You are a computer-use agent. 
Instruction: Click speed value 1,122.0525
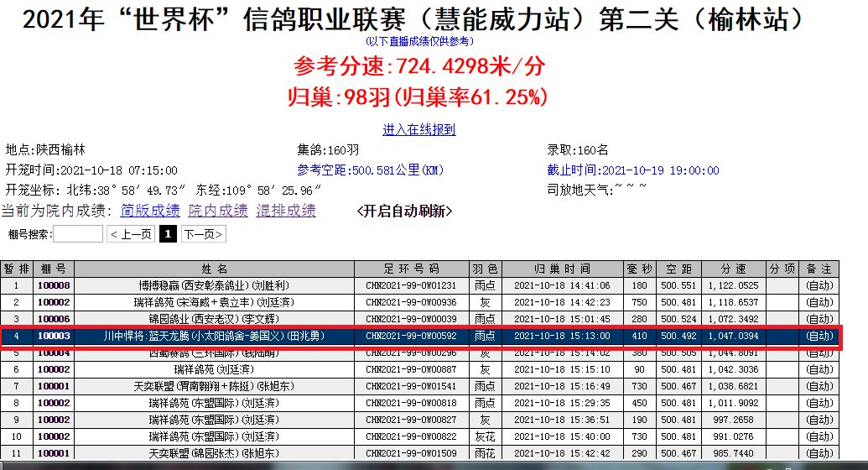pos(734,285)
